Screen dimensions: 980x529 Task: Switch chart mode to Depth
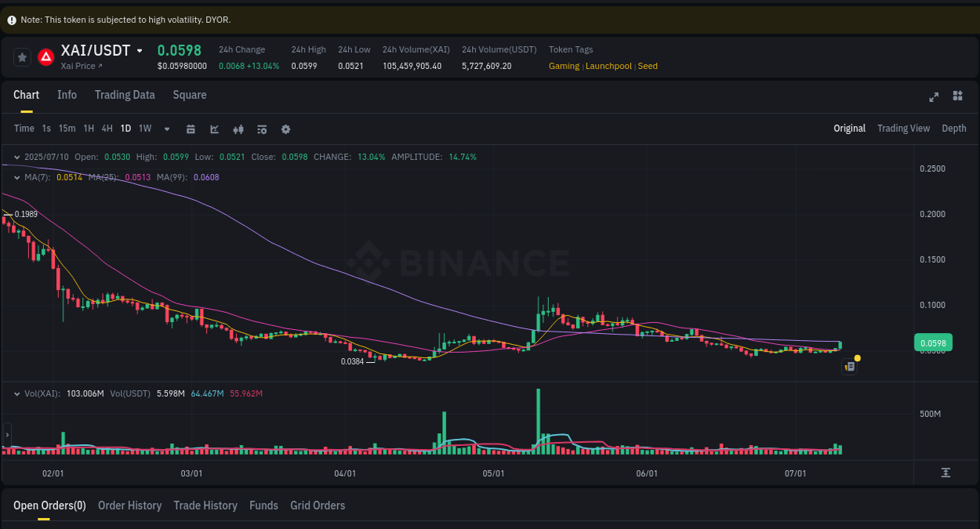point(954,128)
